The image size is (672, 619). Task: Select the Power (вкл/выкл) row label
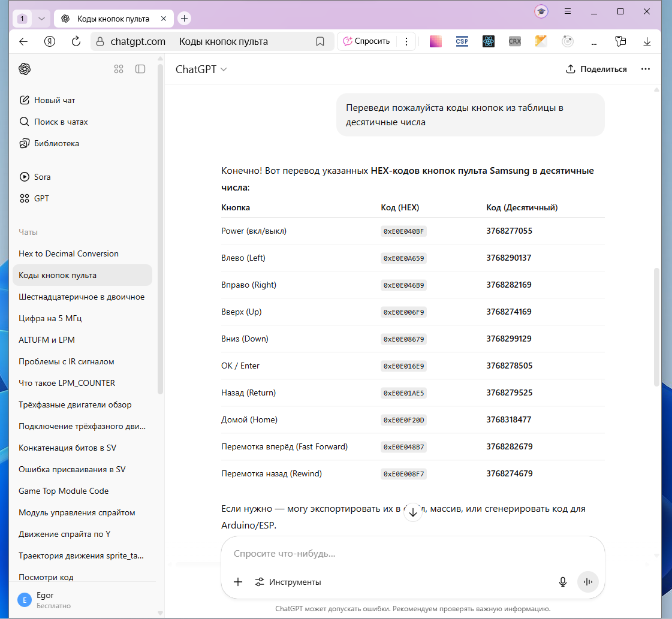pos(254,231)
